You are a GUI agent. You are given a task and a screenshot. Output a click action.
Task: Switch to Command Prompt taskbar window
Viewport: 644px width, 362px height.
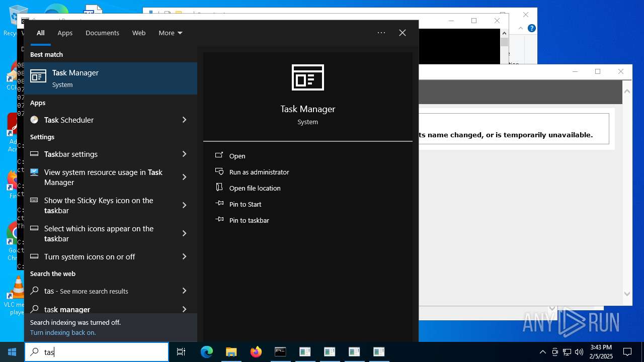[280, 352]
